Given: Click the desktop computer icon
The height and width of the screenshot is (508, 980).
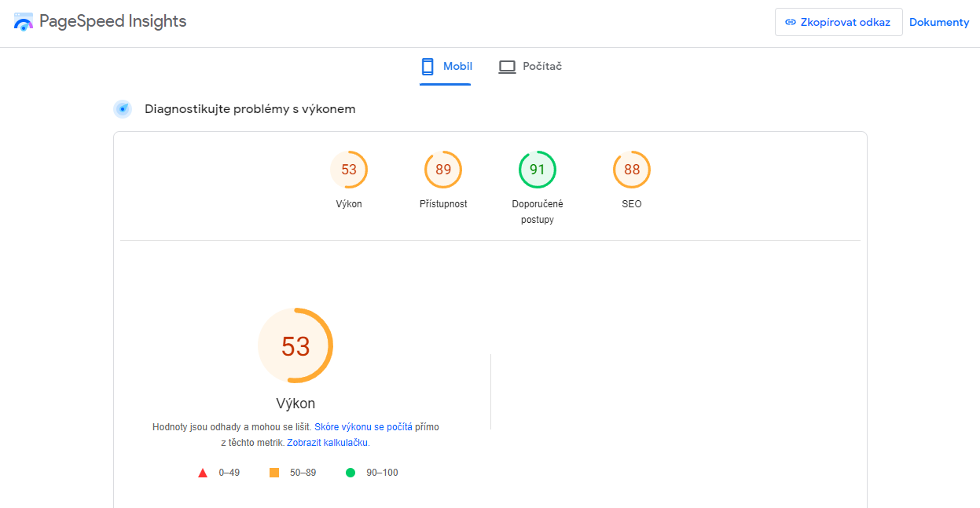Looking at the screenshot, I should (x=507, y=67).
